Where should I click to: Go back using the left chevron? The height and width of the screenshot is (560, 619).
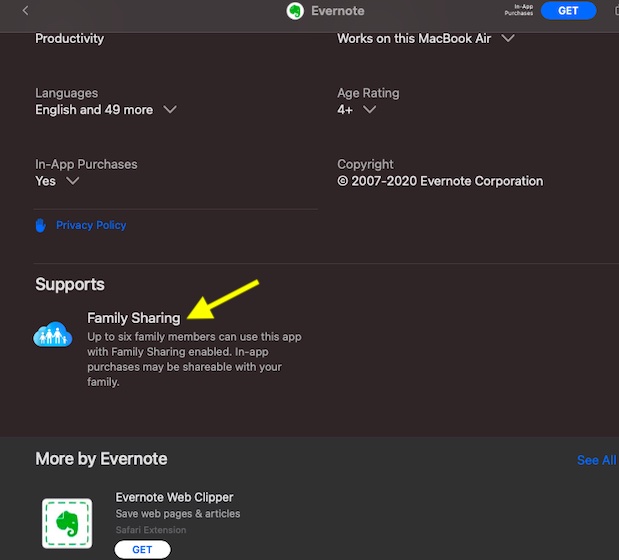(x=26, y=11)
